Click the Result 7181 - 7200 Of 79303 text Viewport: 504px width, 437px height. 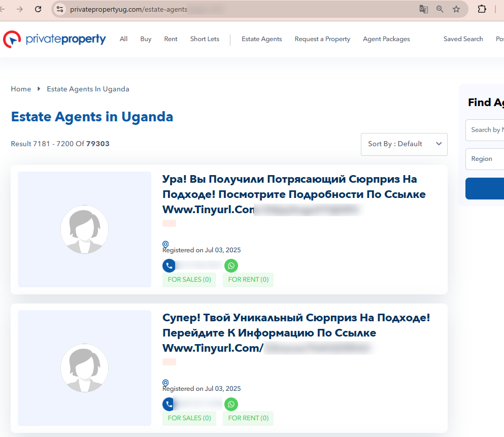[60, 144]
